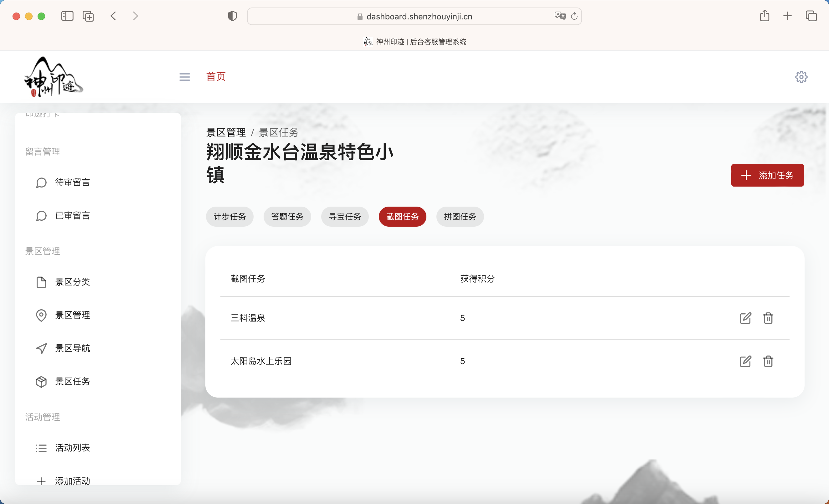This screenshot has height=504, width=829.
Task: Open 活动列表 activity list
Action: pos(73,447)
